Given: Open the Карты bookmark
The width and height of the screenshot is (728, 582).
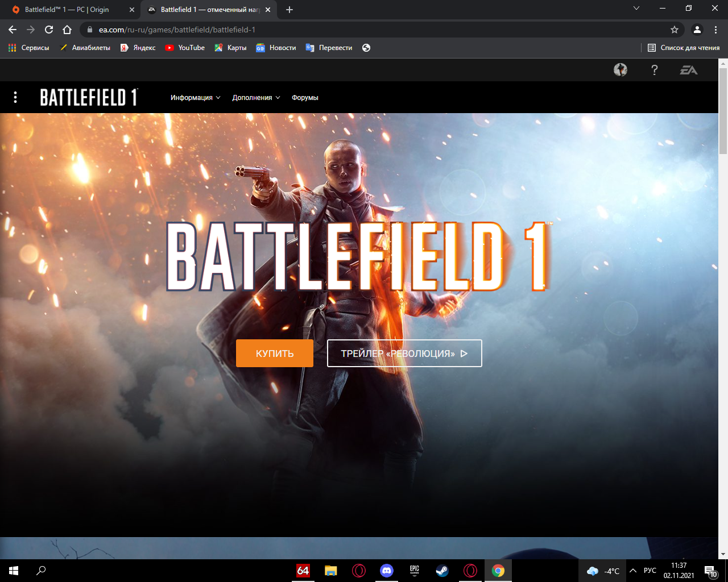Looking at the screenshot, I should click(x=230, y=48).
